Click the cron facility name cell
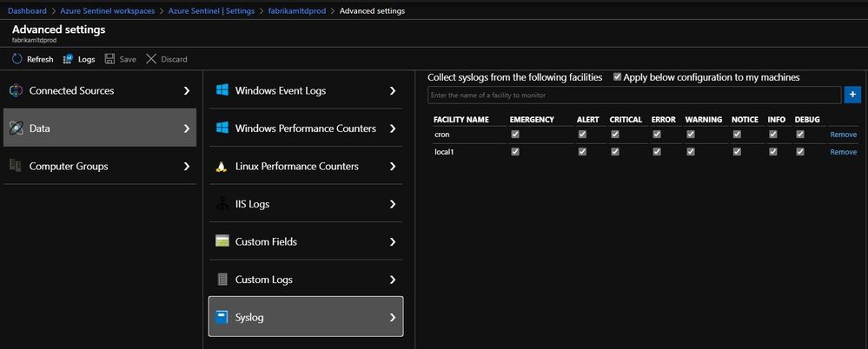This screenshot has width=868, height=349. (x=441, y=135)
